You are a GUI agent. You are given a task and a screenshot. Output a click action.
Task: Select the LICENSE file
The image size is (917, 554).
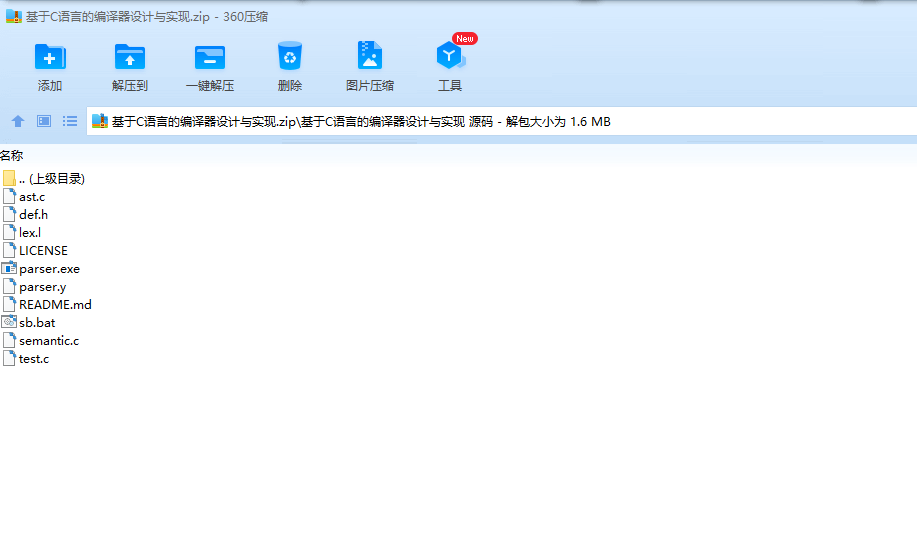tap(35, 250)
